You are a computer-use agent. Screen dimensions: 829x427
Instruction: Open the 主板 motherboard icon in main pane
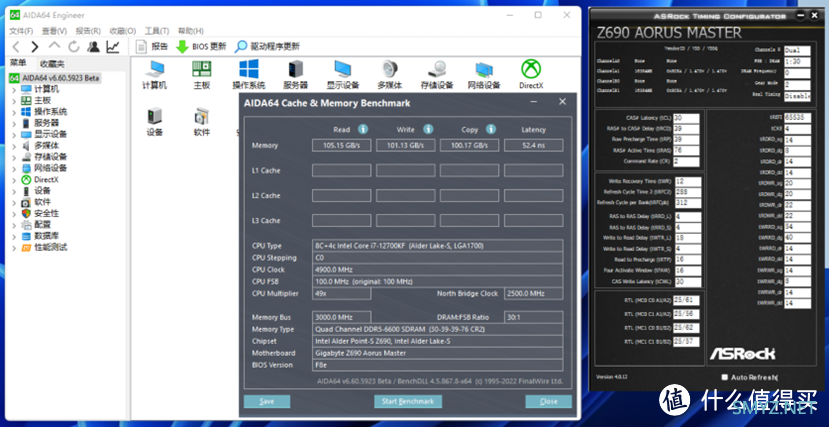pyautogui.click(x=201, y=75)
